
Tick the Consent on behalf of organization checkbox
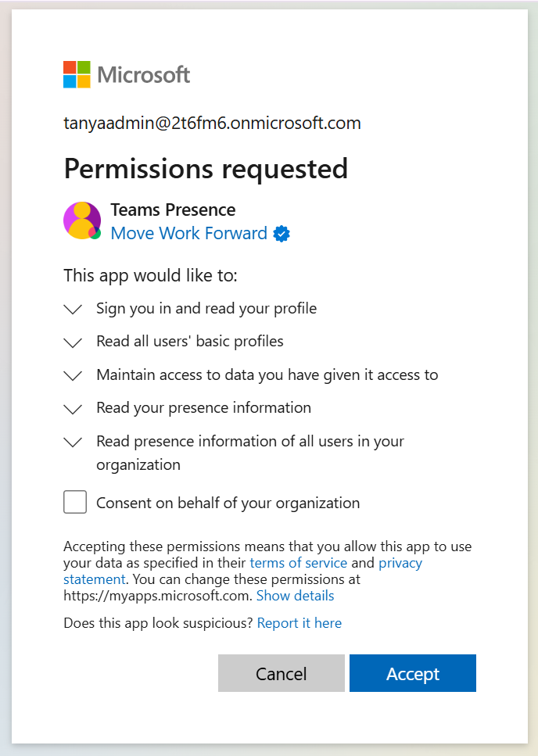click(x=75, y=502)
